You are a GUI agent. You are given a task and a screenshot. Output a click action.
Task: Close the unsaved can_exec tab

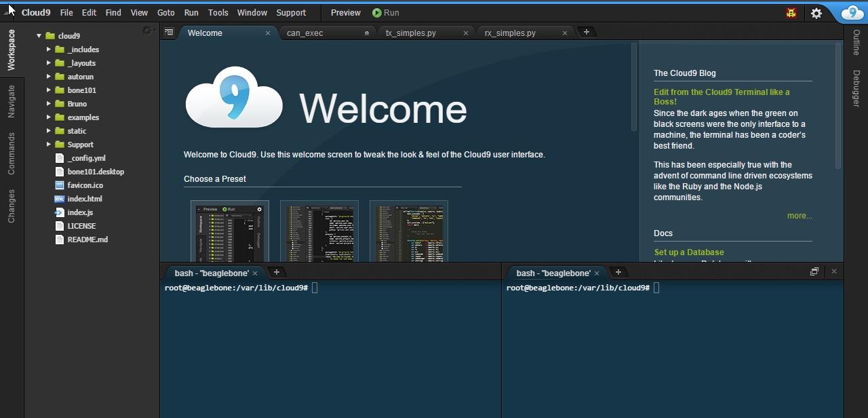(367, 33)
